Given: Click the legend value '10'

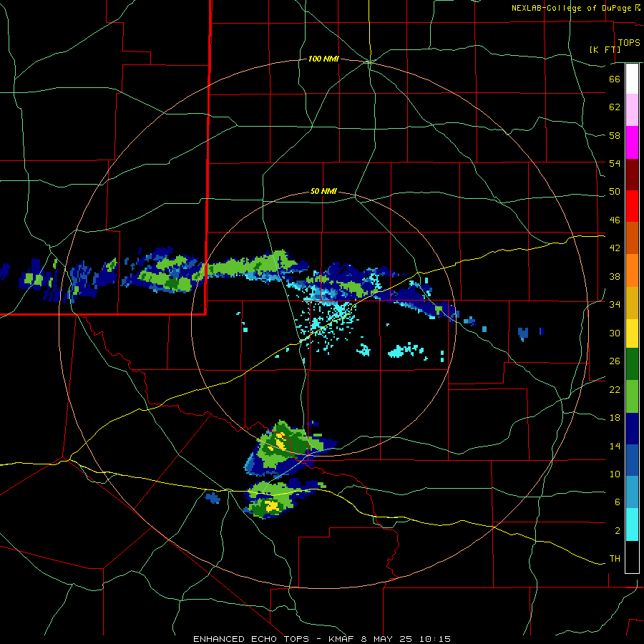Looking at the screenshot, I should click(615, 474).
